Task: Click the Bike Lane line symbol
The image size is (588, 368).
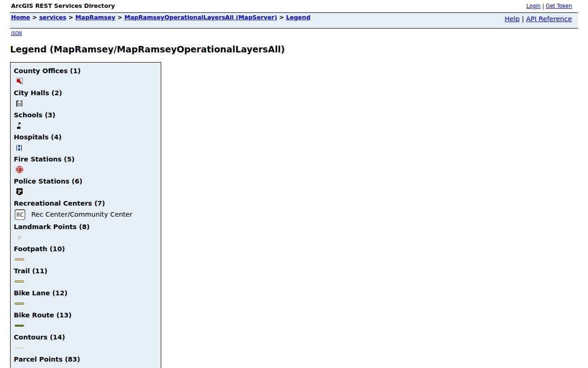Action: click(19, 304)
